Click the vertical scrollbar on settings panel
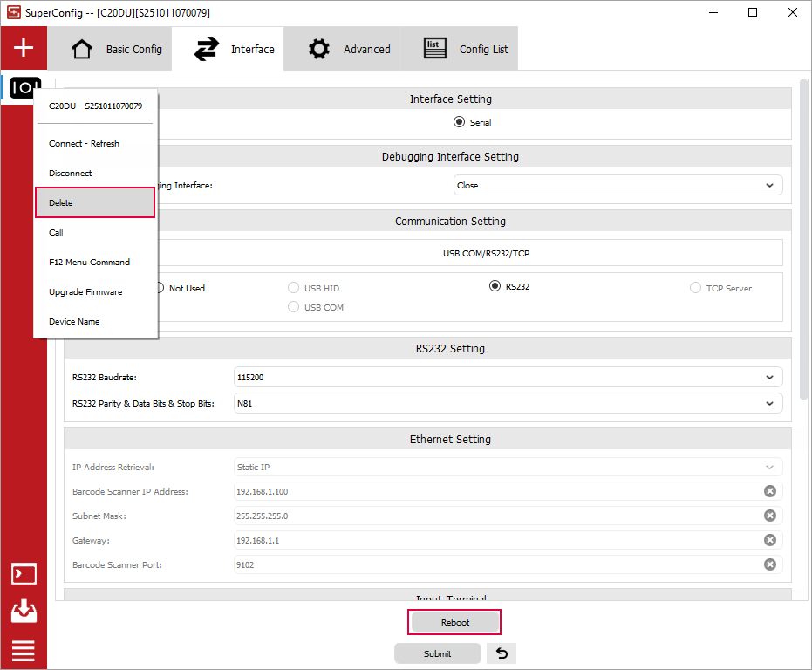 tap(803, 236)
